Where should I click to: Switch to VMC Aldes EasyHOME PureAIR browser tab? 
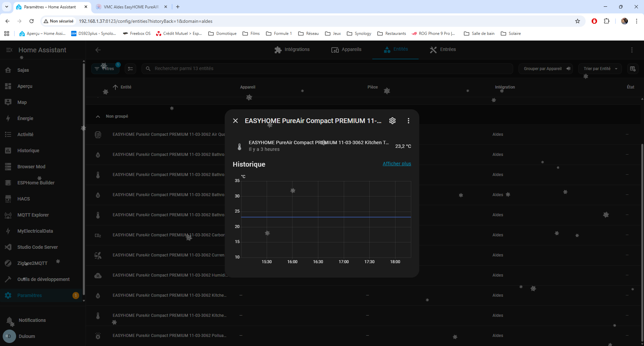pos(131,7)
